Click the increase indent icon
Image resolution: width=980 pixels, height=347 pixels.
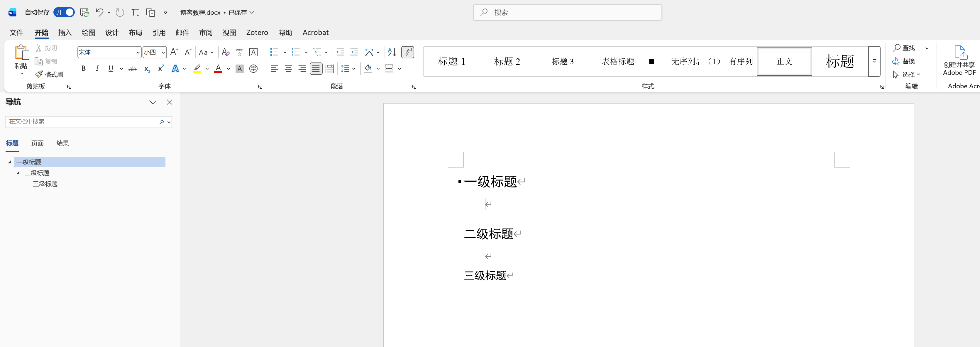point(354,52)
